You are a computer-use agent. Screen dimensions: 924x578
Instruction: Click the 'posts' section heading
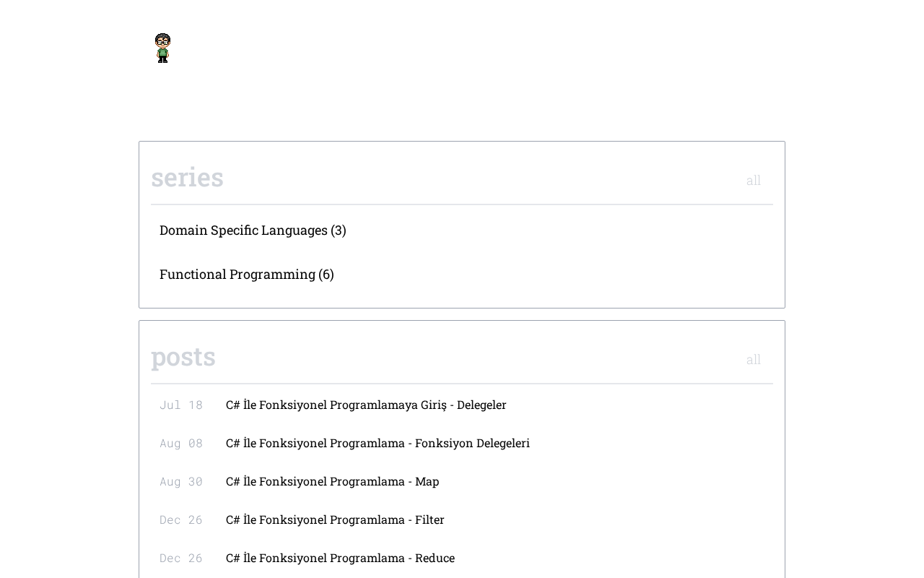(183, 357)
